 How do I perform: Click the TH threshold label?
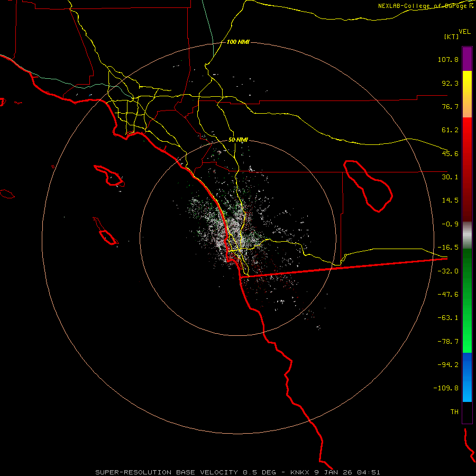point(454,412)
